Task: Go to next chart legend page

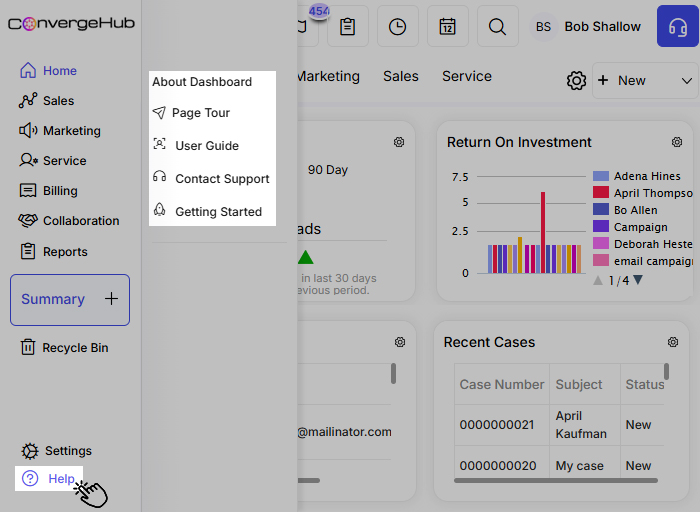Action: pos(638,280)
